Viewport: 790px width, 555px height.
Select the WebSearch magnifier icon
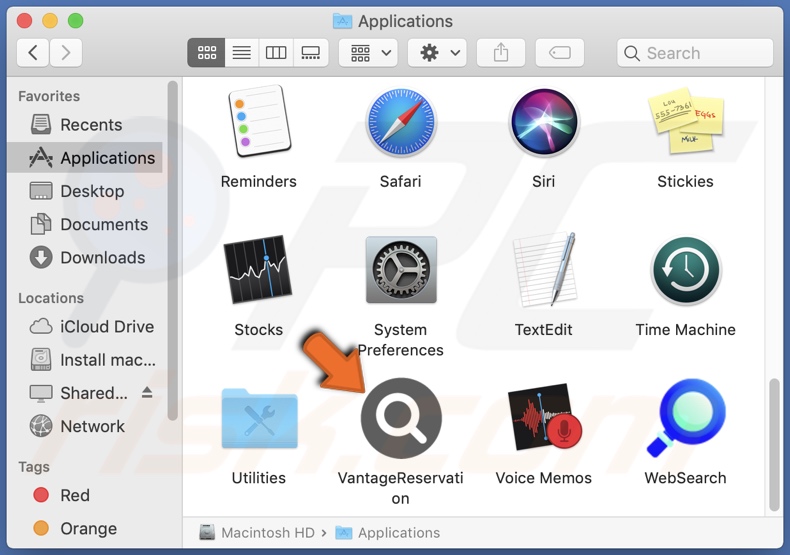coord(686,418)
